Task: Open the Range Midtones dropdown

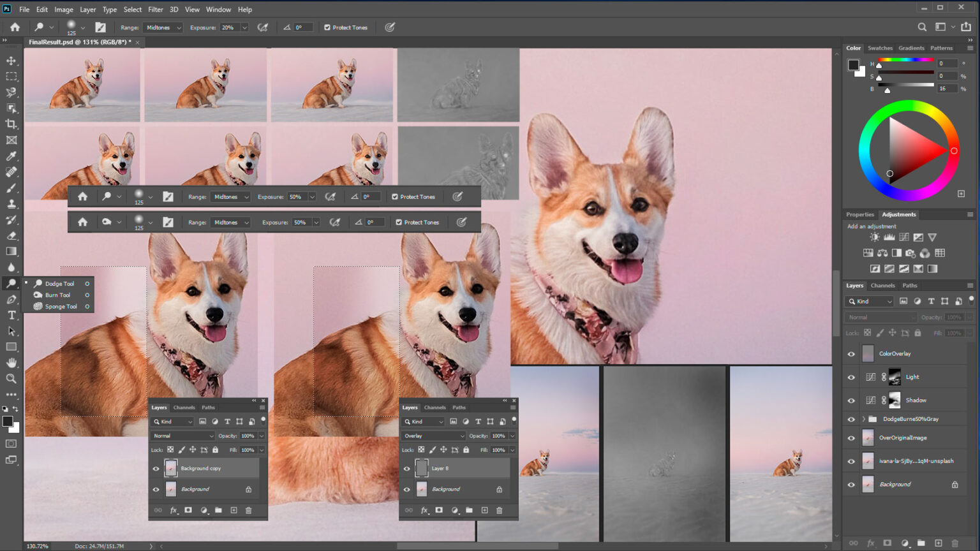Action: (163, 27)
